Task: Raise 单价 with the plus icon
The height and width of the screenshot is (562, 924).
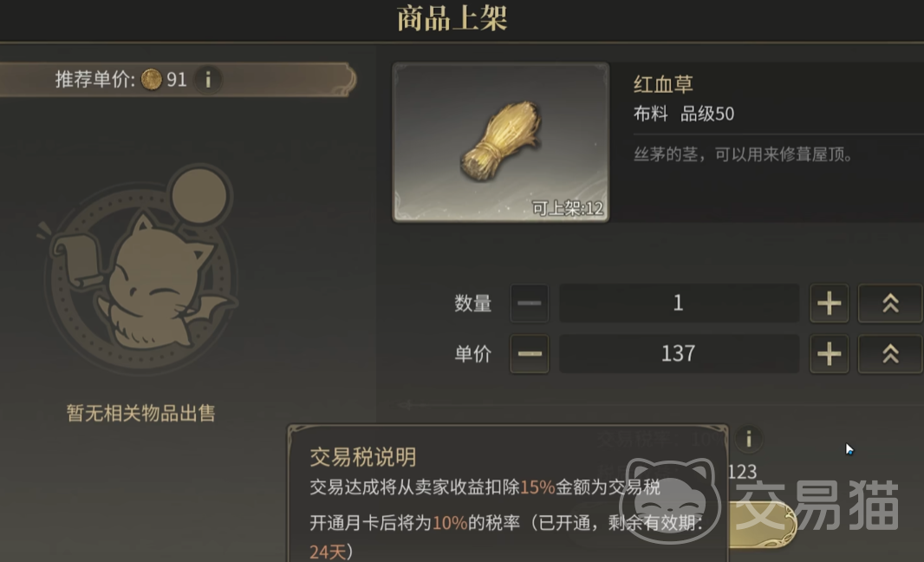Action: click(x=830, y=354)
